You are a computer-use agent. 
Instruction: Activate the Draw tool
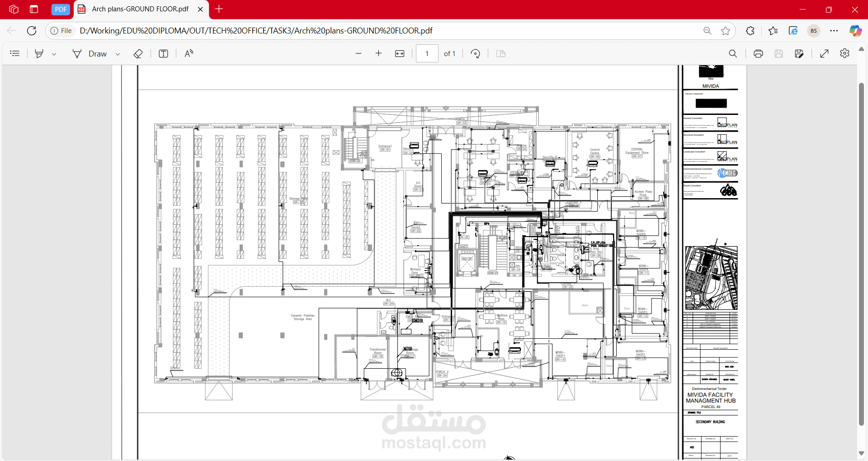(90, 53)
